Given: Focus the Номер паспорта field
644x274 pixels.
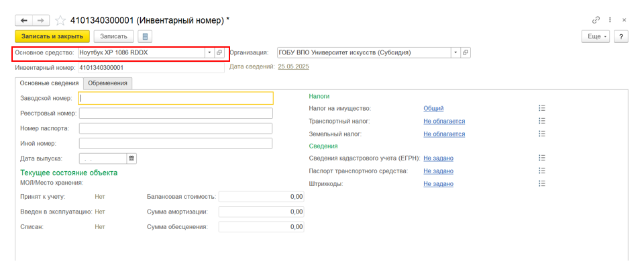Looking at the screenshot, I should tap(176, 128).
